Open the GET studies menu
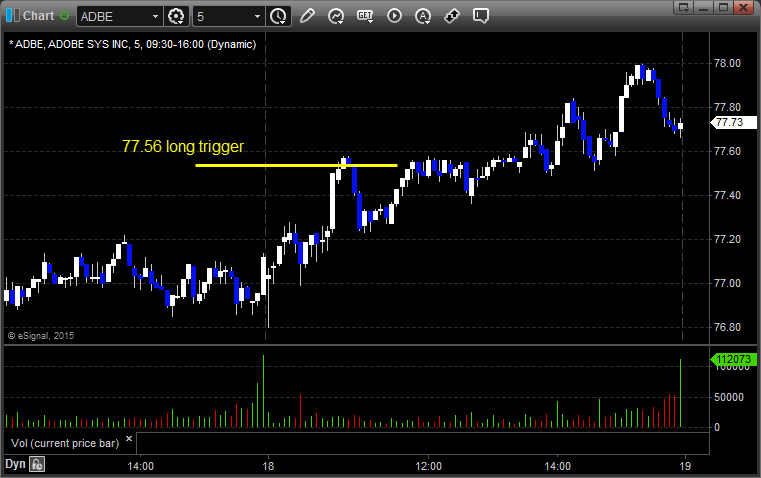The width and height of the screenshot is (761, 478). coord(365,16)
